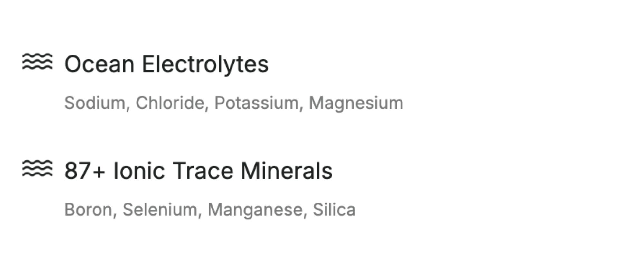Click the word Chloride
The image size is (644, 258).
(x=170, y=103)
